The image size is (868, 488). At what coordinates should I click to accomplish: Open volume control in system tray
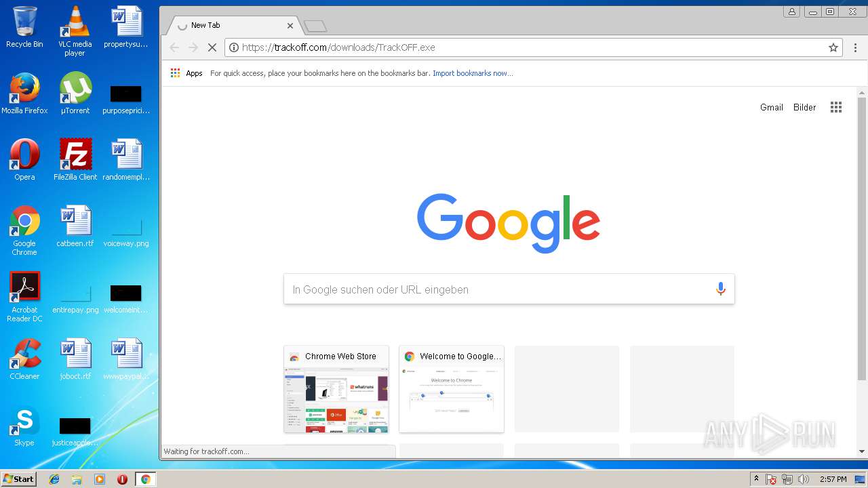pyautogui.click(x=804, y=479)
